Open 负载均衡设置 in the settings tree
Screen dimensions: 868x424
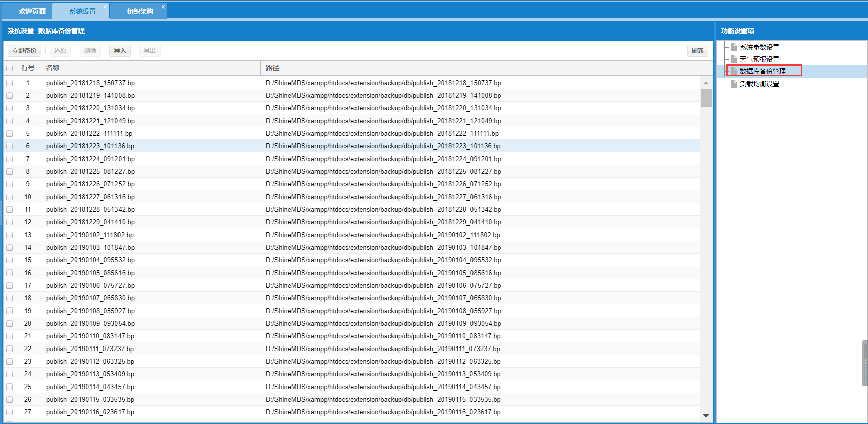[x=759, y=84]
